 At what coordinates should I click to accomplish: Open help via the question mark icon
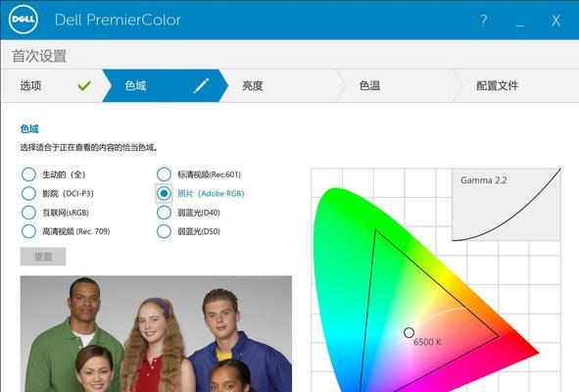coord(483,20)
